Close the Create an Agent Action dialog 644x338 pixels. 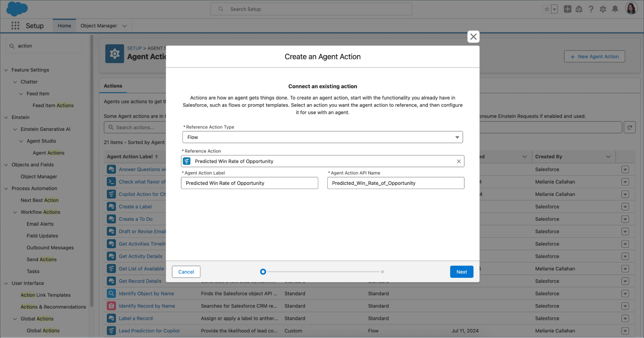point(473,37)
